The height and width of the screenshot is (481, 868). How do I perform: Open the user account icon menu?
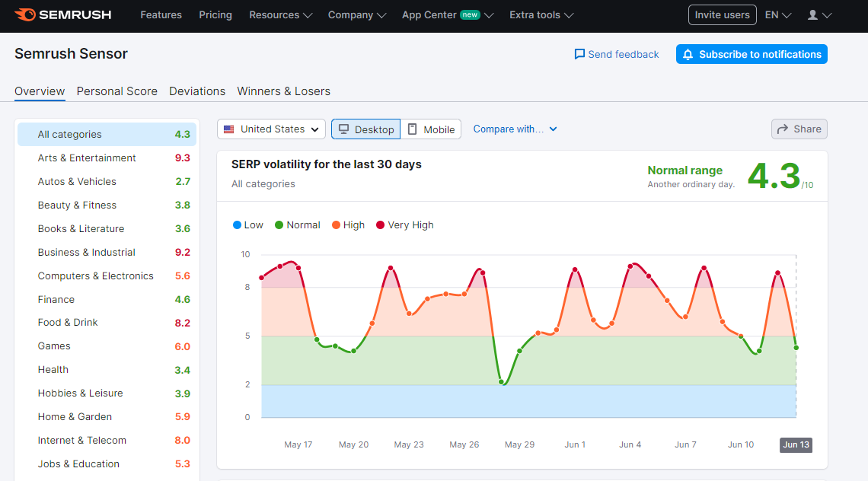[x=819, y=15]
